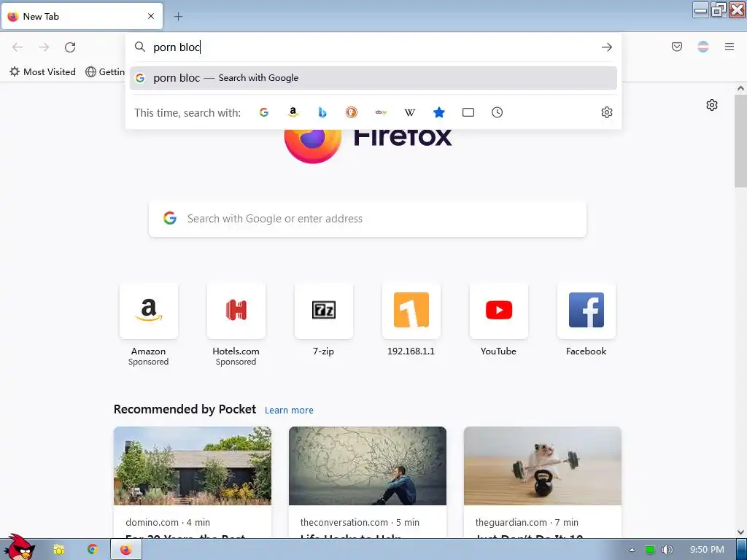
Task: Search this time with Bing icon
Action: click(322, 112)
